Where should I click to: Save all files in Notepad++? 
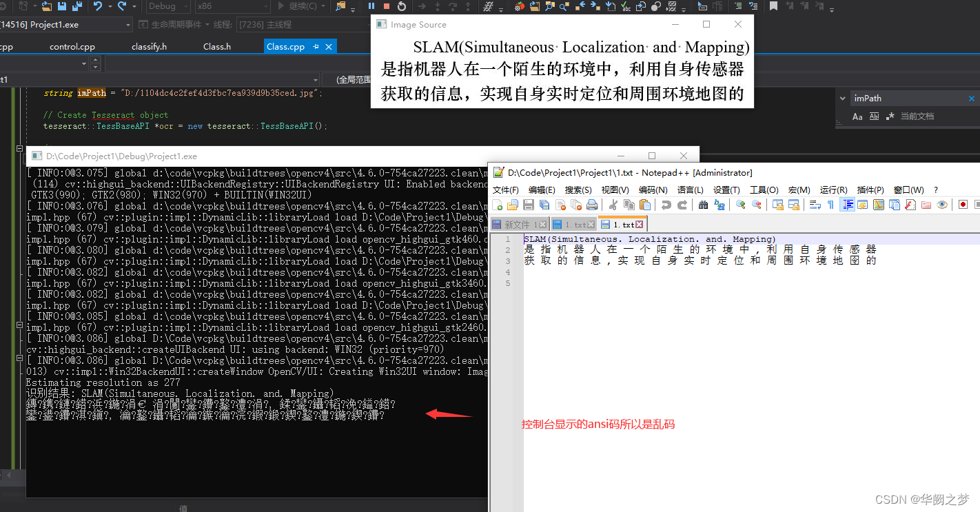[544, 205]
